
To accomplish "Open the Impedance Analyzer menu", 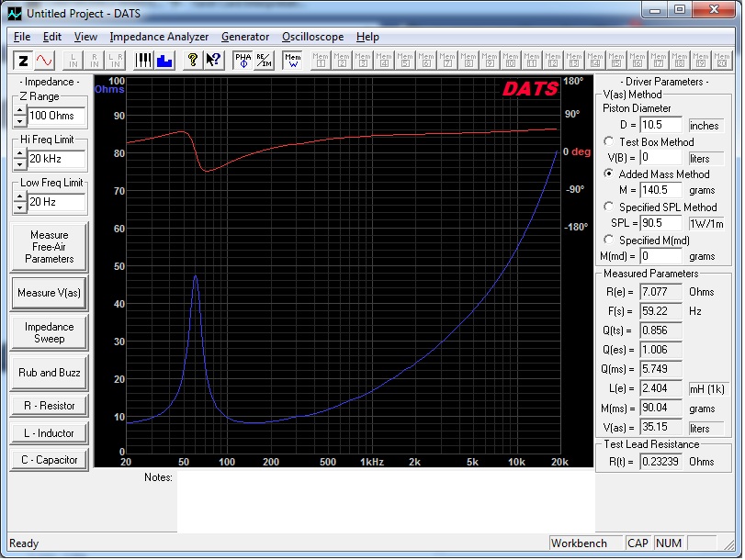I will pos(159,37).
